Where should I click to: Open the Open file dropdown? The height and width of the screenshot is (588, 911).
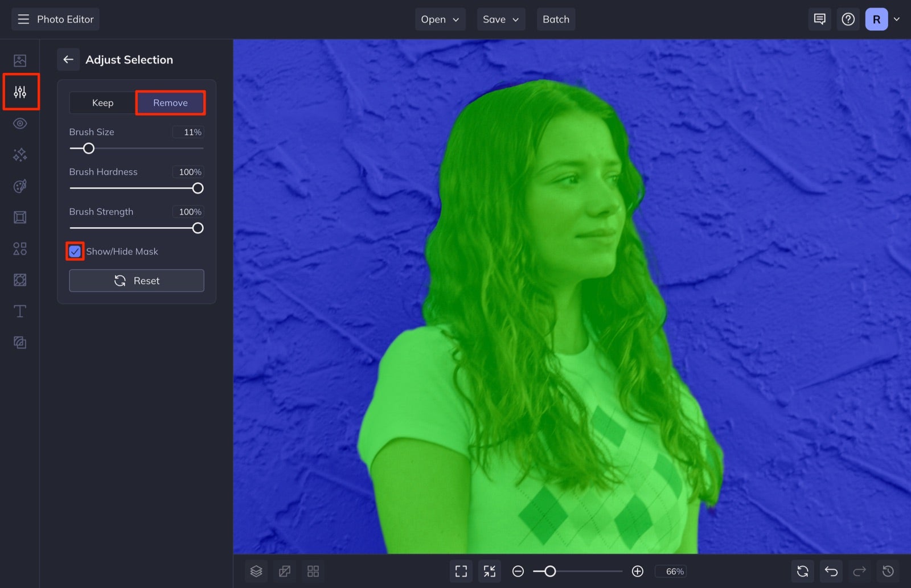click(x=440, y=19)
